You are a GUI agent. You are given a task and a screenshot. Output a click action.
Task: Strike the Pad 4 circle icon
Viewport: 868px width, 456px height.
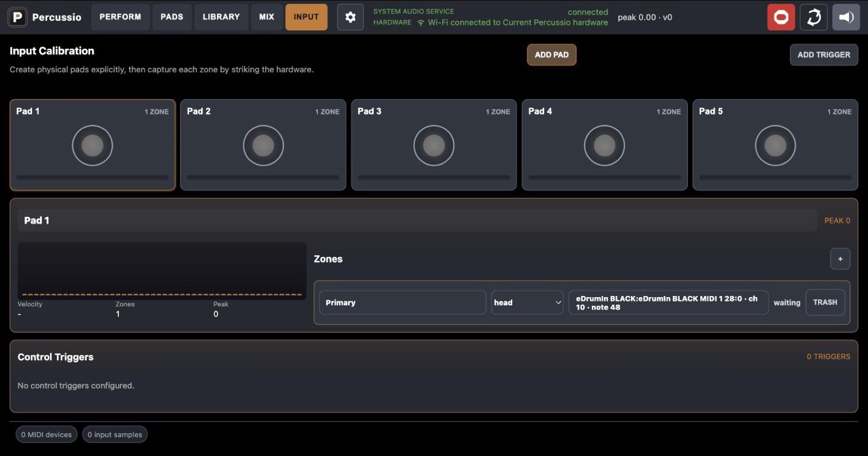(x=604, y=145)
